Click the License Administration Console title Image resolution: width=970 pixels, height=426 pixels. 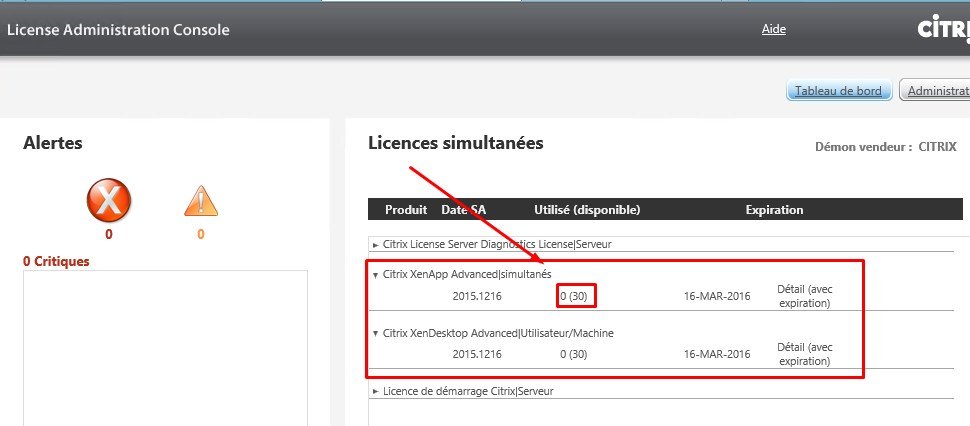pyautogui.click(x=118, y=30)
